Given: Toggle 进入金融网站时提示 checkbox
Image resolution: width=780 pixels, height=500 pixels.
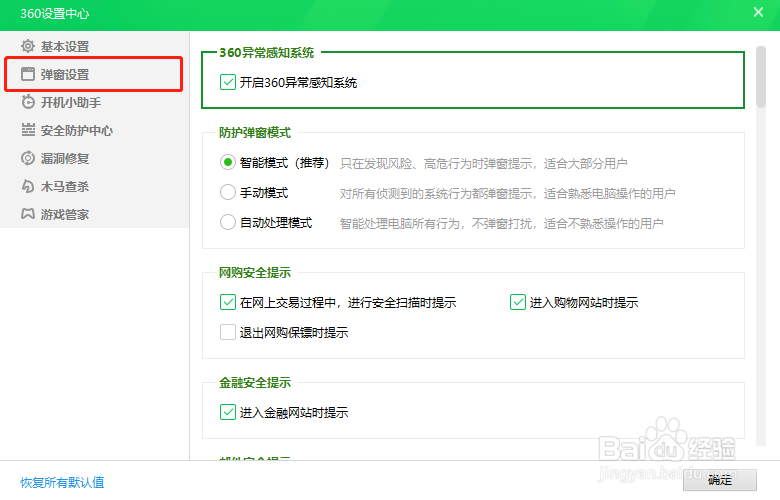Looking at the screenshot, I should pos(228,412).
